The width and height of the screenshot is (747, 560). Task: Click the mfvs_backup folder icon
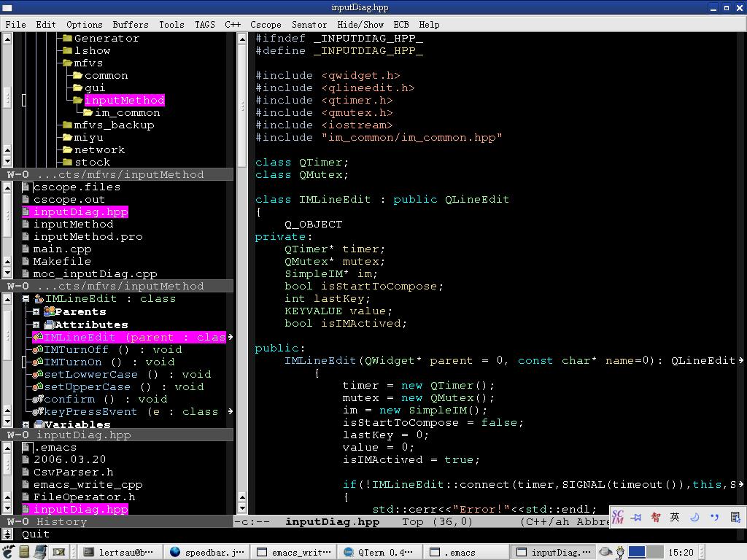[x=67, y=125]
